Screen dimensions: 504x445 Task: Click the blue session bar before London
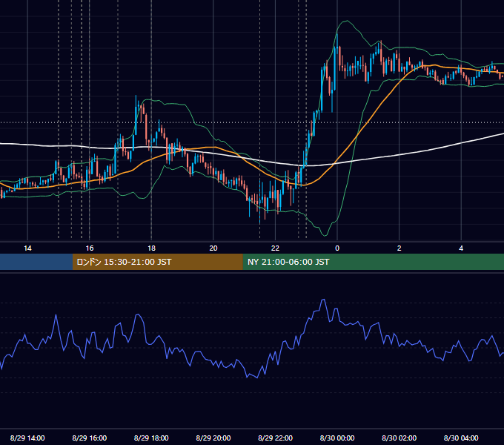click(36, 262)
